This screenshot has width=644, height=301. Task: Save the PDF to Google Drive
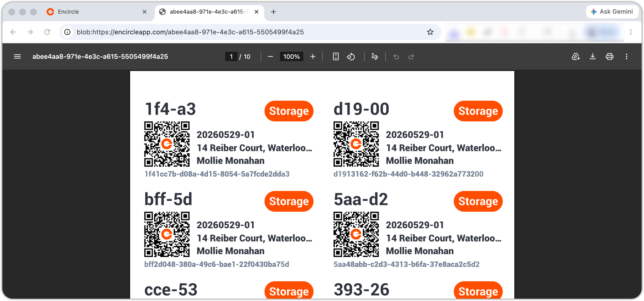tap(576, 56)
